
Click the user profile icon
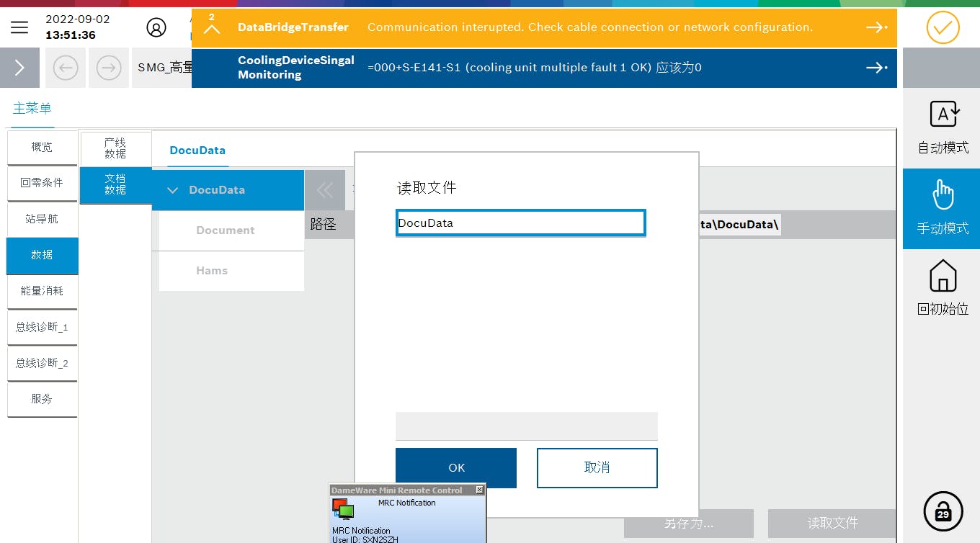pyautogui.click(x=156, y=27)
